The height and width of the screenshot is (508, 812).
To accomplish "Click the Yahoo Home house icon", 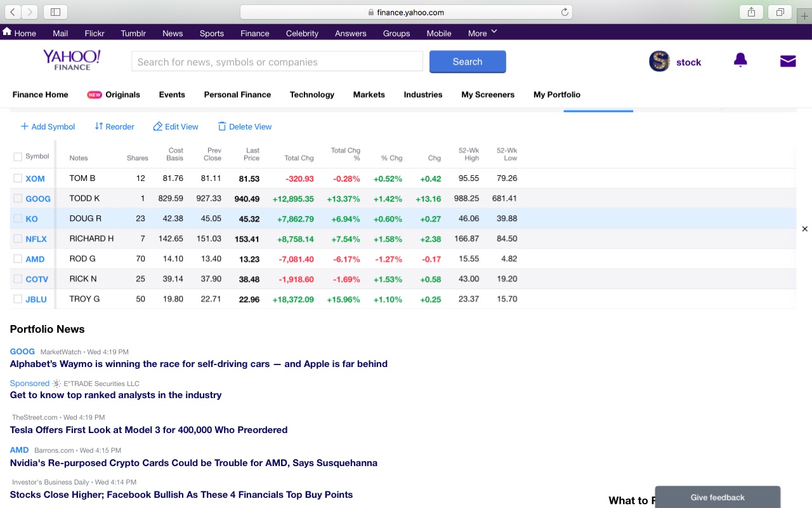I will 7,32.
